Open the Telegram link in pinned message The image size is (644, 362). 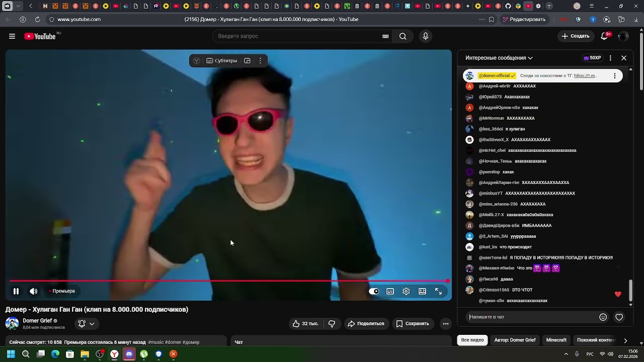[585, 76]
